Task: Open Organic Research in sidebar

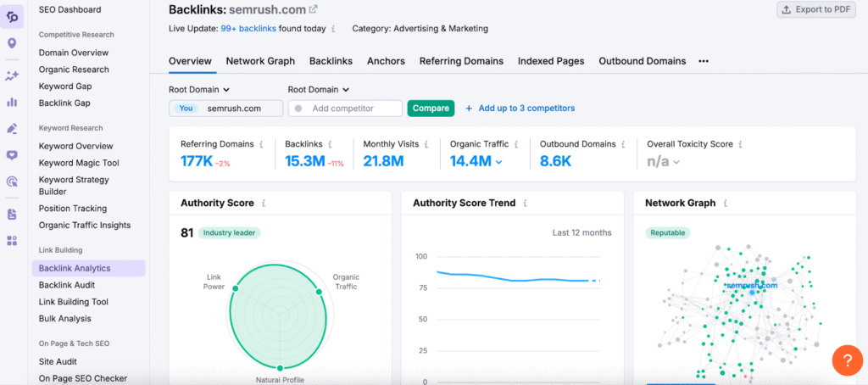Action: pyautogui.click(x=74, y=70)
